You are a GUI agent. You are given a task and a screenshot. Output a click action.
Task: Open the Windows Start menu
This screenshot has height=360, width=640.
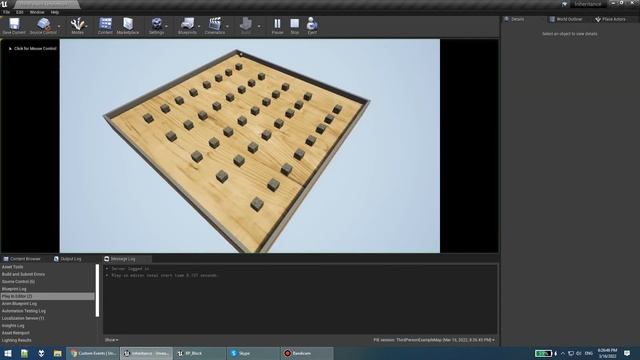tap(8, 353)
